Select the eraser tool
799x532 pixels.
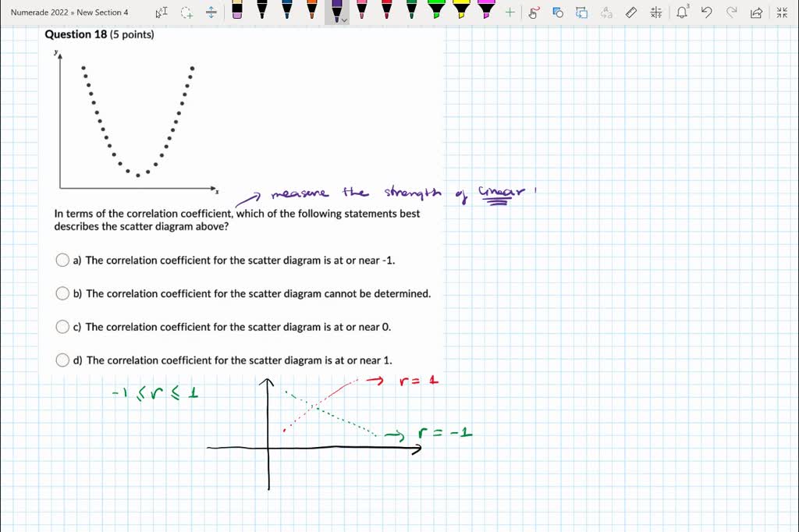(236, 12)
